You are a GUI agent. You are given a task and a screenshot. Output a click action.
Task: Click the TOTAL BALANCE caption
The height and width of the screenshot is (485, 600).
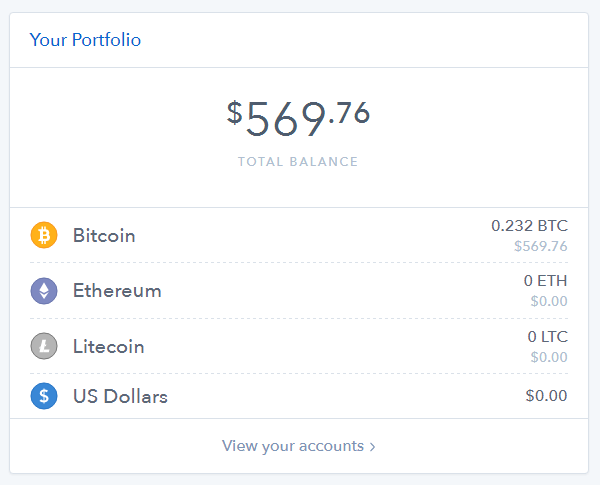(298, 162)
